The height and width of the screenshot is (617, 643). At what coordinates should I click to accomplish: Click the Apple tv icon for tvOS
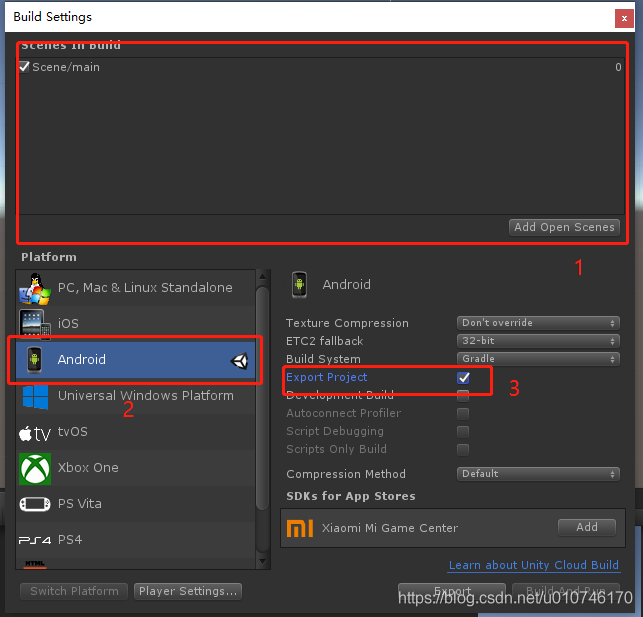pyautogui.click(x=35, y=433)
